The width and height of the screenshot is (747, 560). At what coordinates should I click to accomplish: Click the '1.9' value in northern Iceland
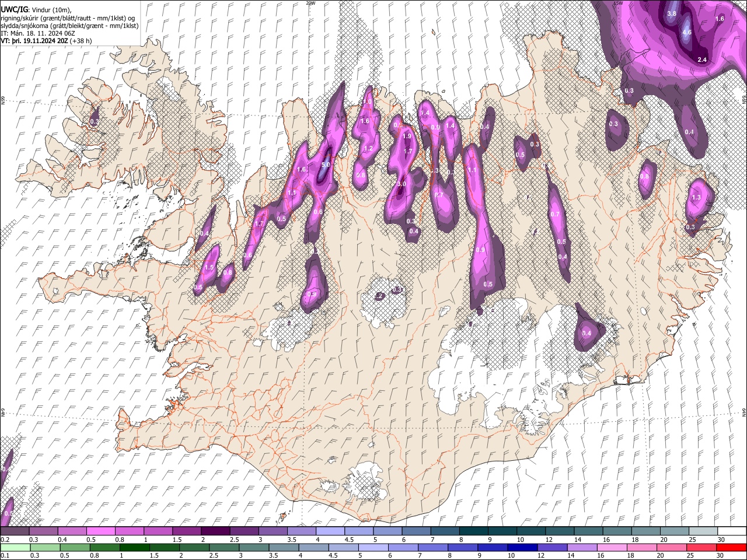[x=407, y=136]
